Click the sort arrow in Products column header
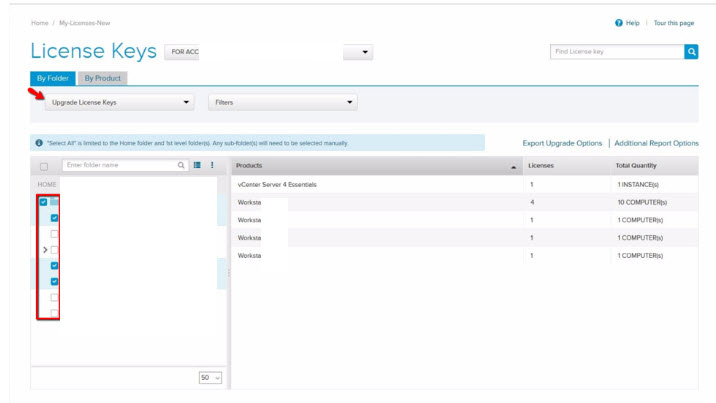Viewport: 716px width, 403px height. (x=514, y=166)
